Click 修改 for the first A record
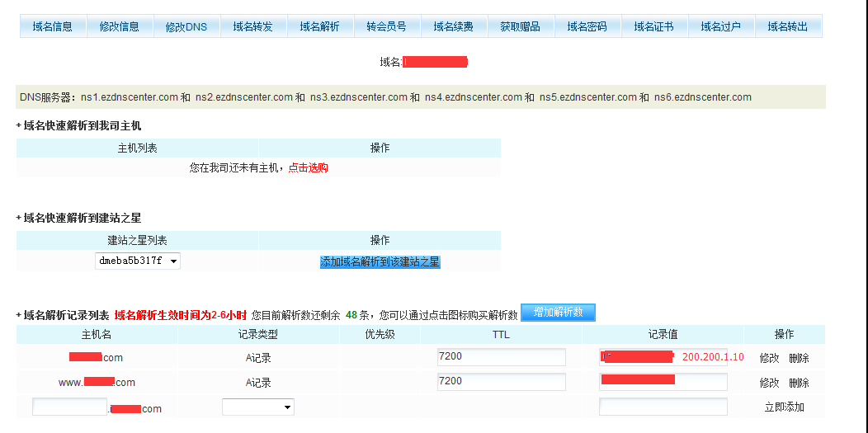The width and height of the screenshot is (868, 433). tap(769, 358)
